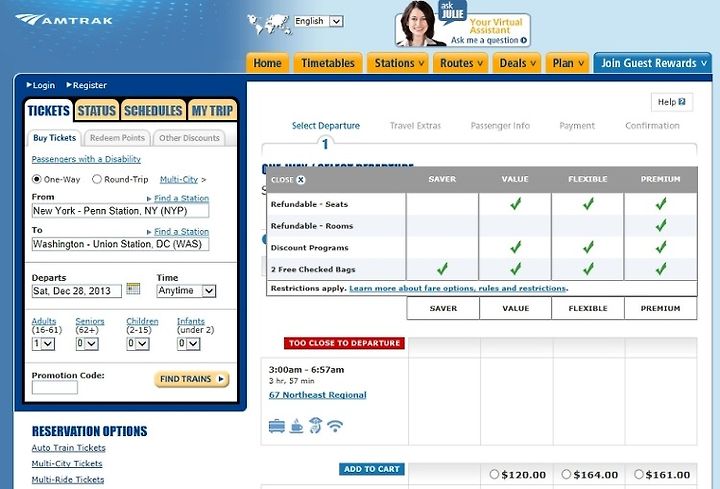Choose the $164.00 Flexible fare

[x=566, y=474]
